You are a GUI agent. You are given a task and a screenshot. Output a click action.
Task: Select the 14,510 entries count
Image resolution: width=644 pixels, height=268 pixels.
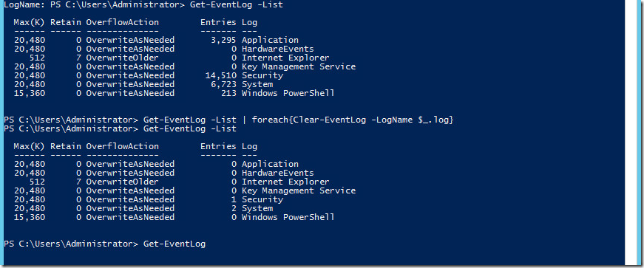click(x=221, y=76)
